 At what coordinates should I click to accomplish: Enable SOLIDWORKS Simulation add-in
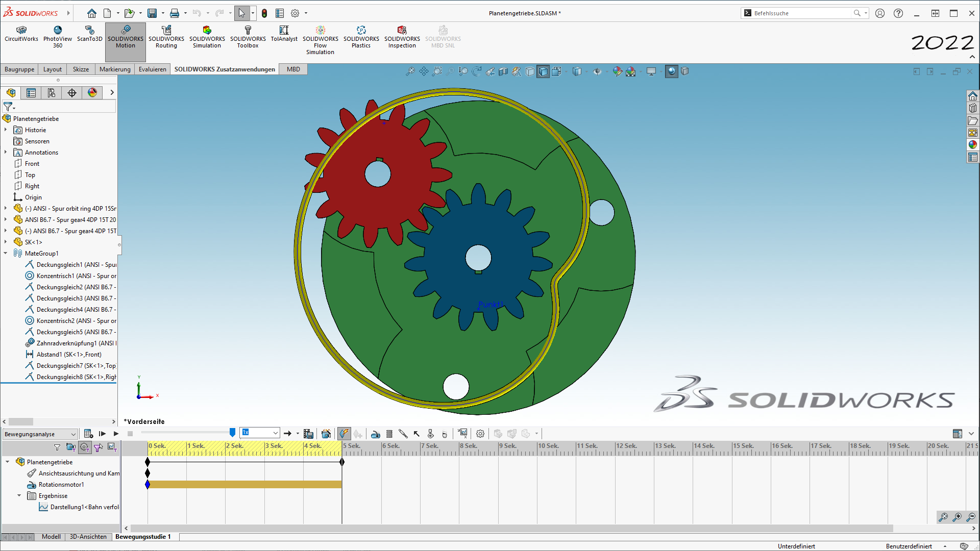(x=207, y=37)
